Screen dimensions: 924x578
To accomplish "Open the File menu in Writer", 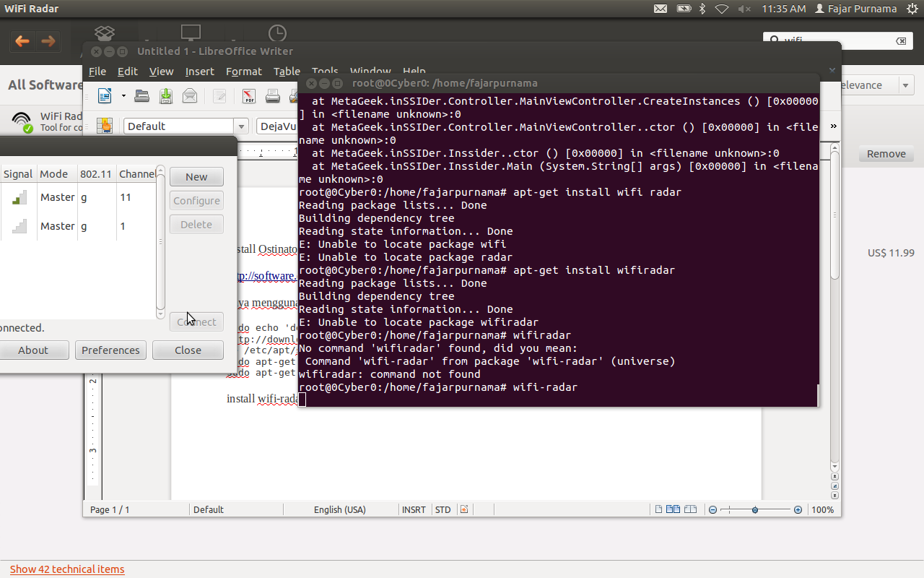I will 97,71.
